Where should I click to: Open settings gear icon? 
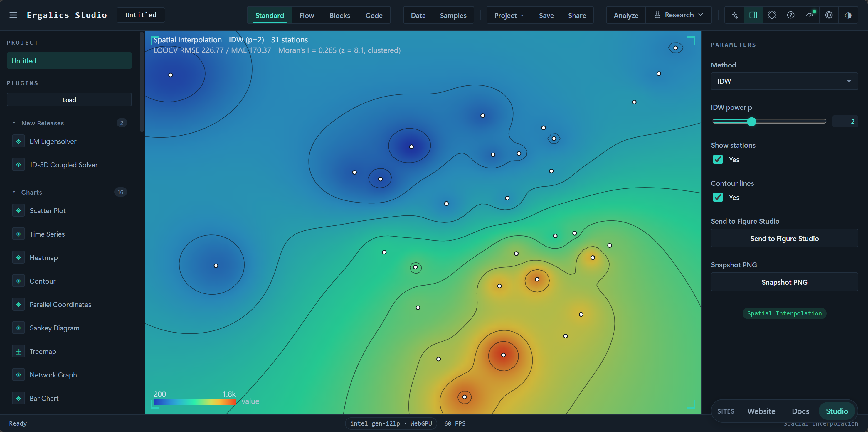pyautogui.click(x=772, y=15)
